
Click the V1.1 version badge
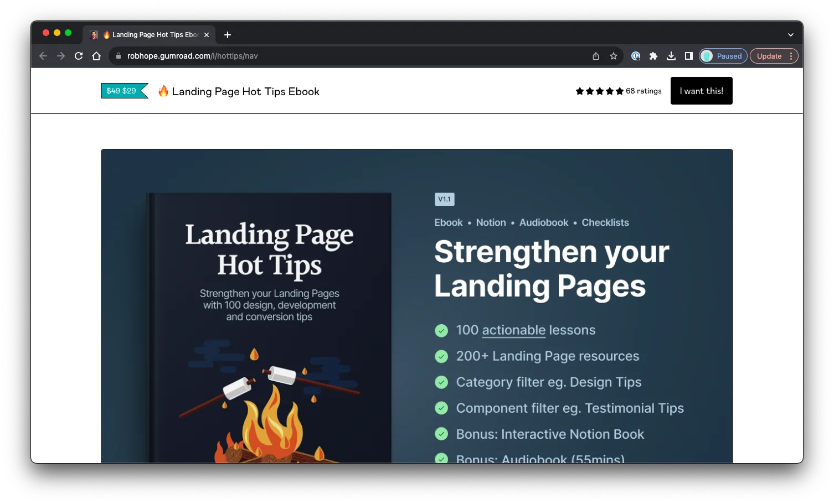(445, 199)
